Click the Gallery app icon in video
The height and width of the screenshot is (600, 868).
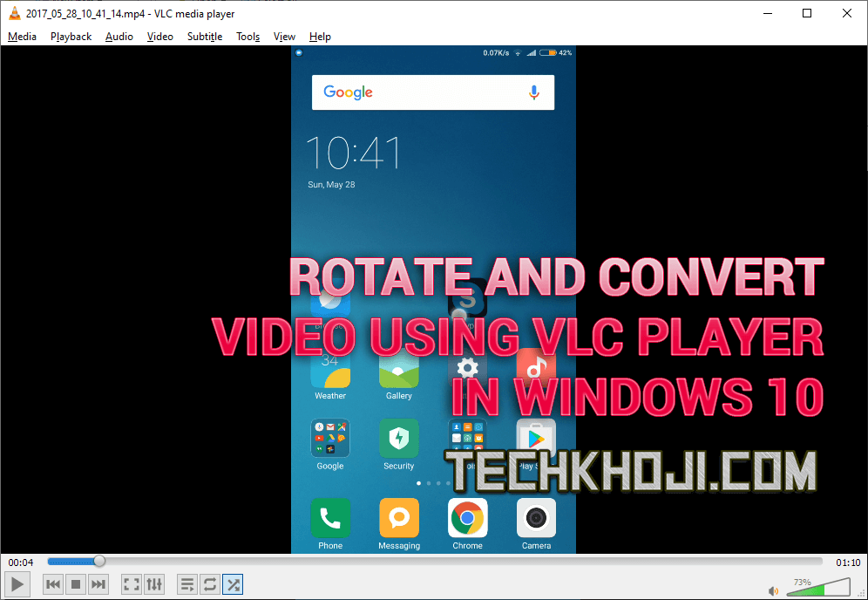coord(398,369)
